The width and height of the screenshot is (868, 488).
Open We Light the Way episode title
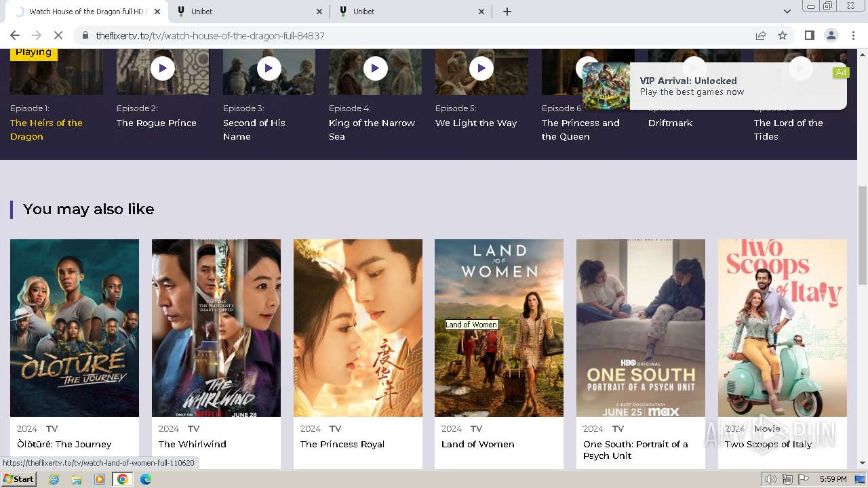476,123
